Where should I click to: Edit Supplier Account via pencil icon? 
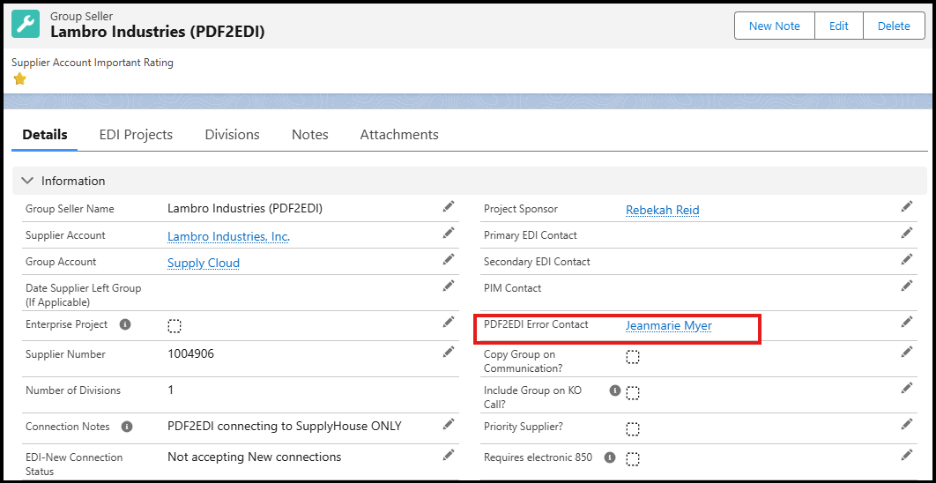tap(448, 233)
